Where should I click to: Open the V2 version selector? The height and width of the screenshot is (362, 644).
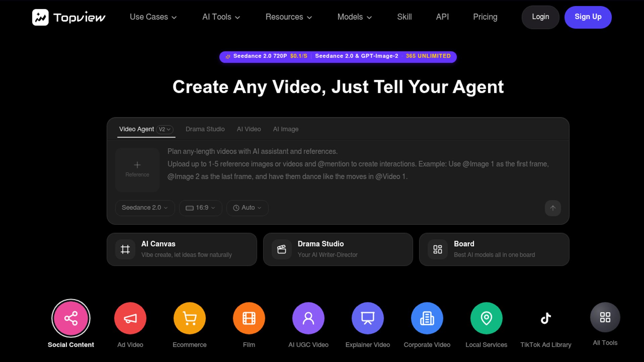tap(165, 129)
